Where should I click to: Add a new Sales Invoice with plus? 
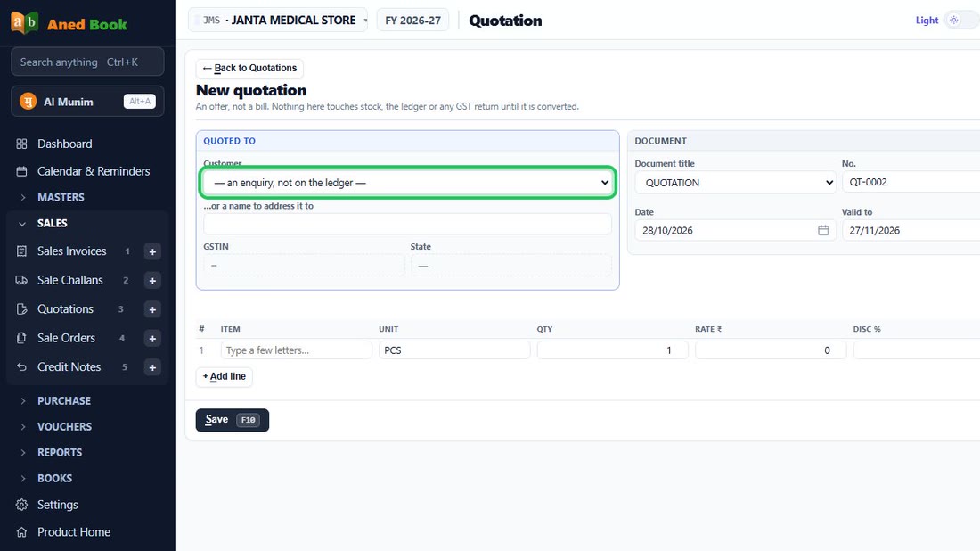[151, 251]
